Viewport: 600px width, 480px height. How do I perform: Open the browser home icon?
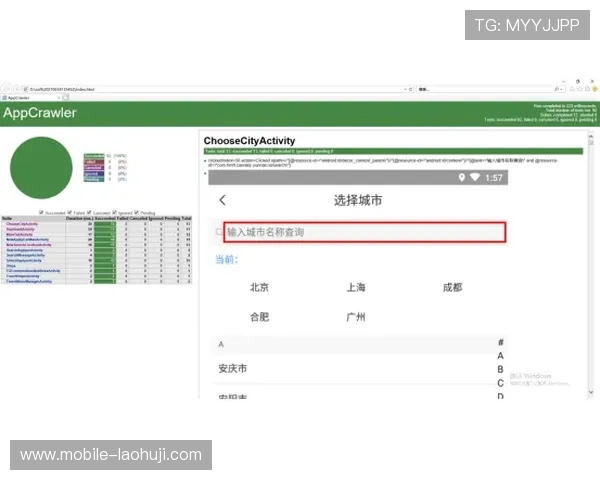[x=572, y=89]
